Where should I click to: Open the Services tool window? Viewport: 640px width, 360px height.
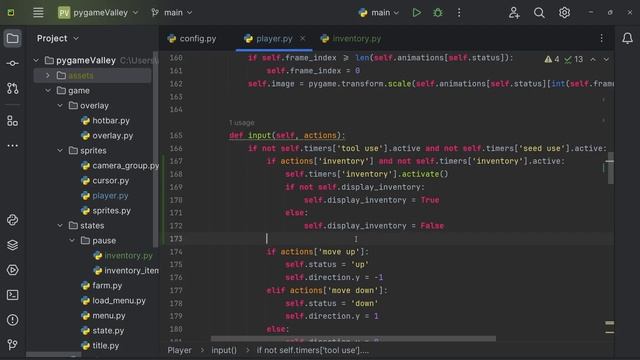pos(12,270)
